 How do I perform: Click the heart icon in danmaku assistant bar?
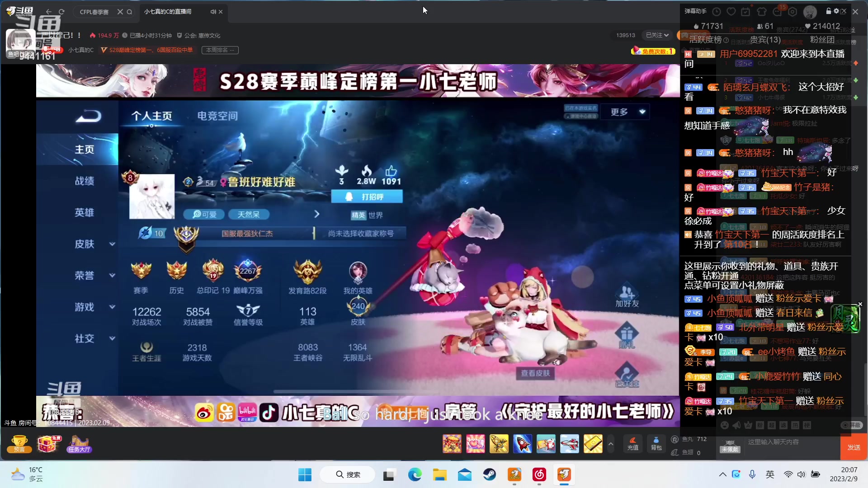click(731, 11)
